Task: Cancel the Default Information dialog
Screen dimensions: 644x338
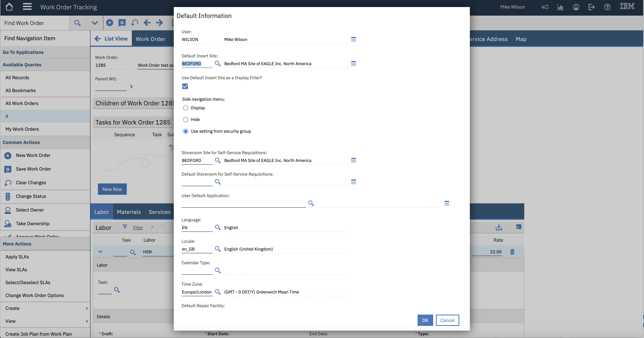Action: coord(447,320)
